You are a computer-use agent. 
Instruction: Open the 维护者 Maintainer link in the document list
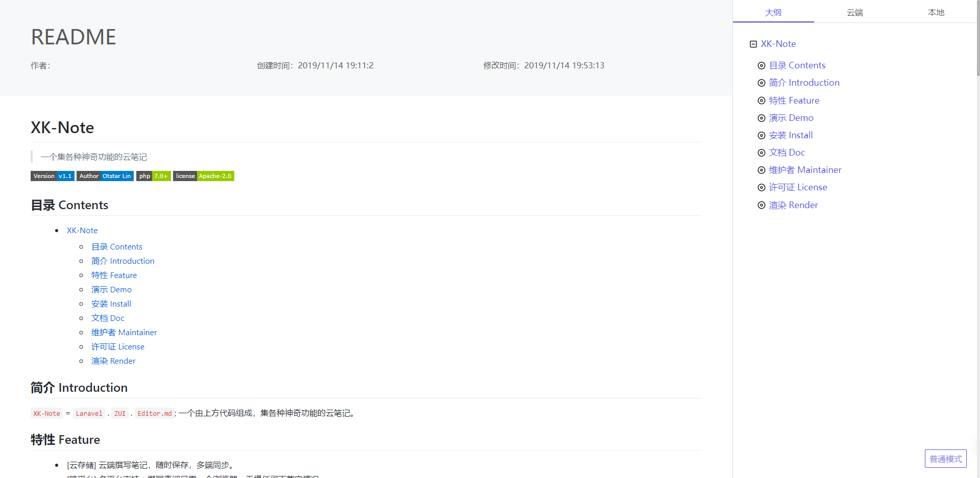tap(124, 333)
